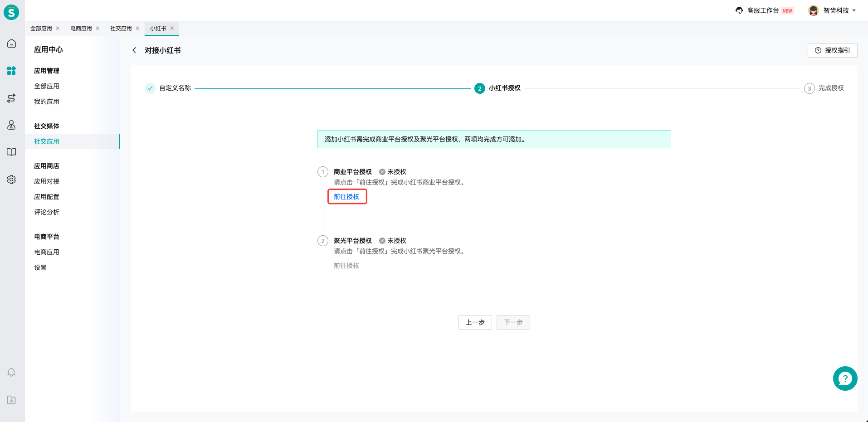Open 客服工作台 link
This screenshot has height=422, width=868.
click(x=763, y=10)
